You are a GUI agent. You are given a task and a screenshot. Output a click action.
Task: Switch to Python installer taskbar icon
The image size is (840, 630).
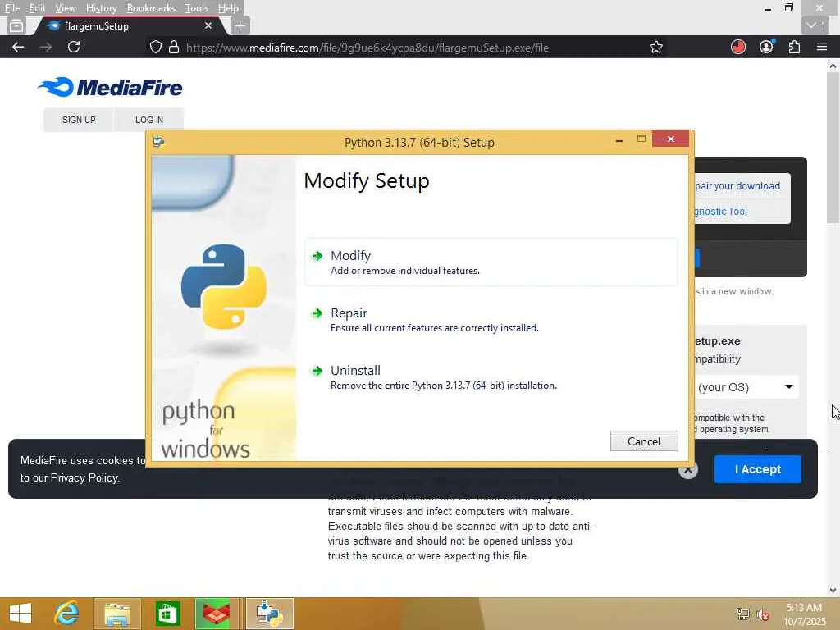269,614
